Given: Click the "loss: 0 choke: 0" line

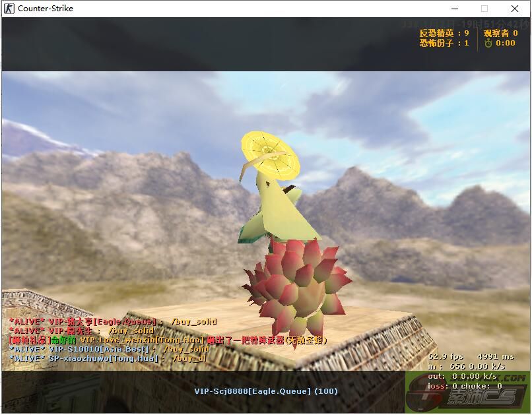Looking at the screenshot, I should [465, 386].
